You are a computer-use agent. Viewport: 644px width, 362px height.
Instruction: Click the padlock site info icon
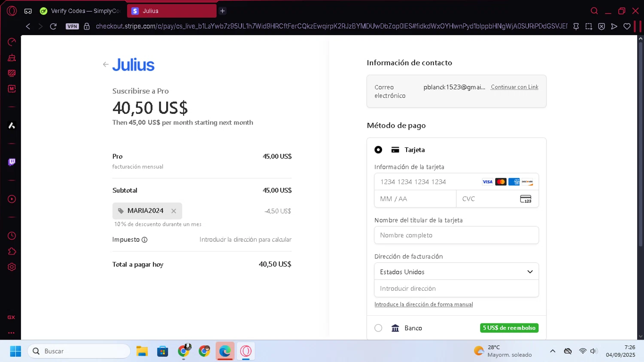[x=87, y=26]
